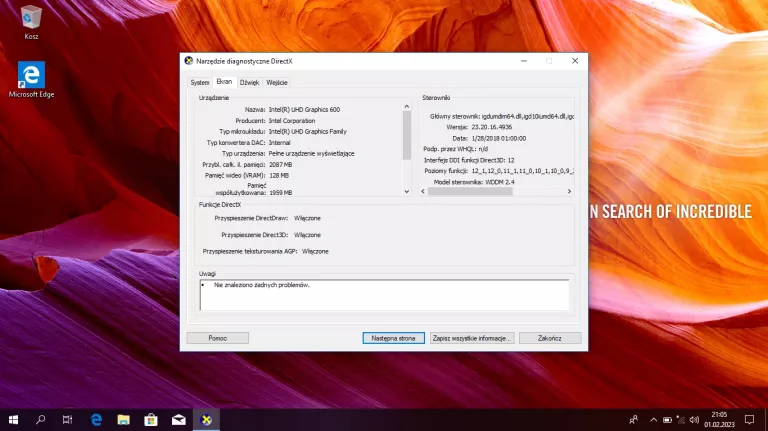Viewport: 768px width, 431px height.
Task: Select the Intel(R) UHD Graphics 600 name
Action: coord(304,110)
